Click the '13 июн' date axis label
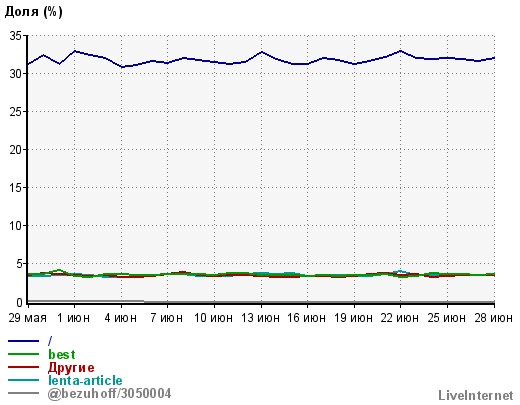520x405 pixels. tap(260, 318)
